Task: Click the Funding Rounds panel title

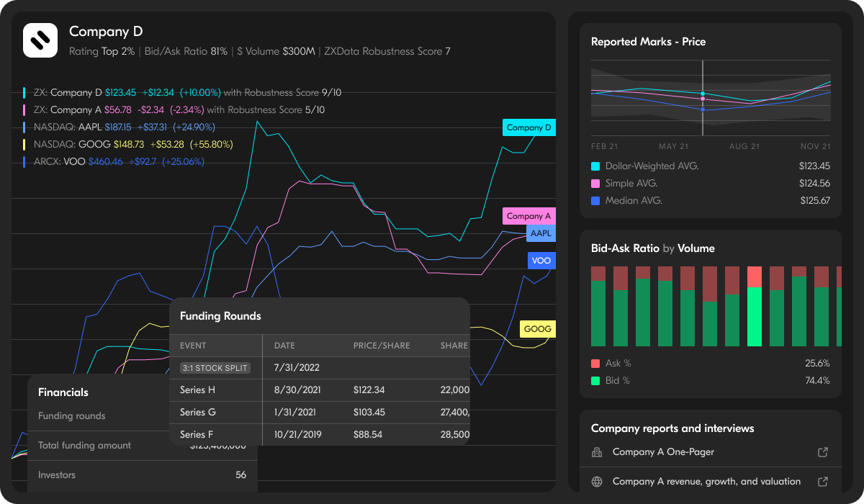Action: [x=220, y=316]
